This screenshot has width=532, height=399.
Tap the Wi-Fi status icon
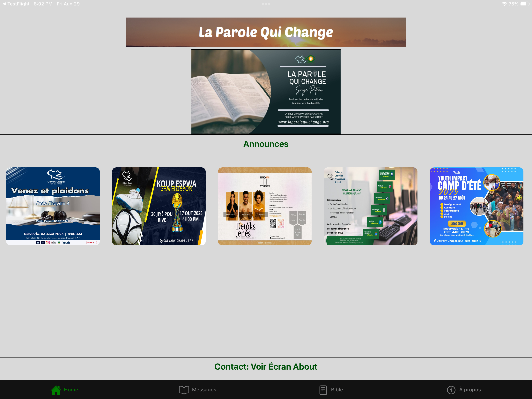tap(504, 4)
